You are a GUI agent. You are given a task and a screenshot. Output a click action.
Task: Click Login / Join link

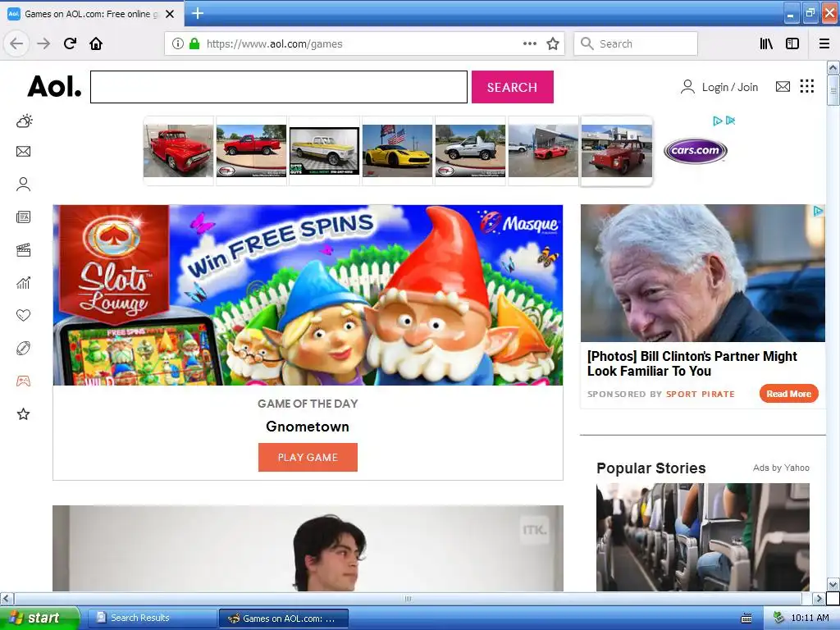(719, 87)
